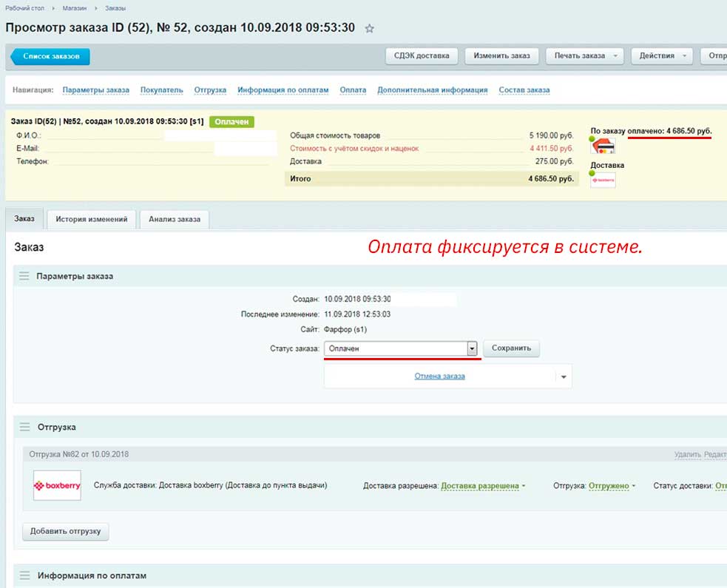Jump to Информация по оплатам link
Screen dimensions: 727x588
[283, 90]
